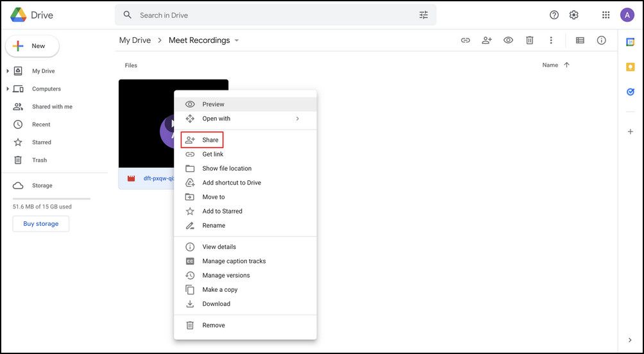
Task: Open the Help question mark icon
Action: (554, 15)
